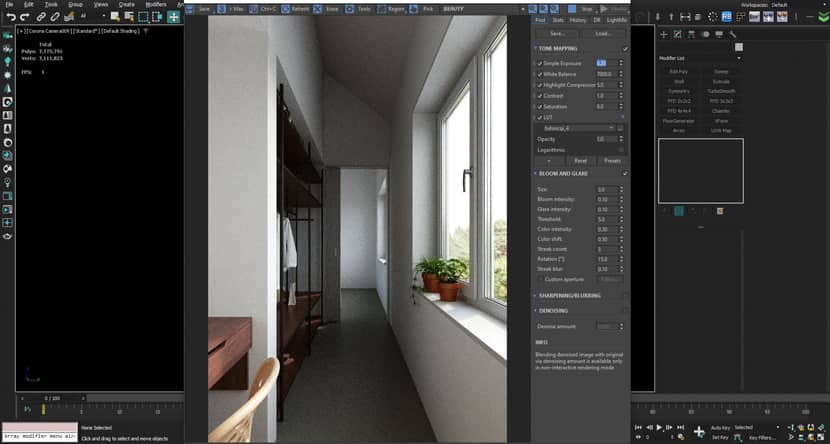Screen dimensions: 830x444
Task: Open the Modifier List dropdown
Action: pos(700,58)
